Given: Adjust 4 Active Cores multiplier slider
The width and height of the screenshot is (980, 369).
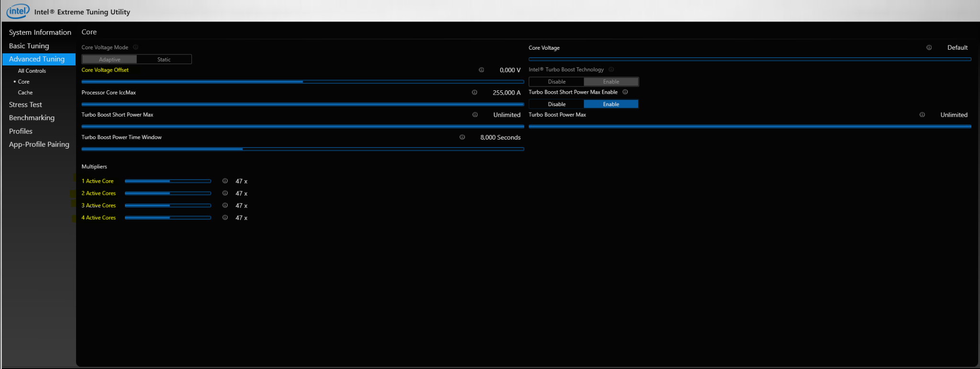Looking at the screenshot, I should [168, 217].
